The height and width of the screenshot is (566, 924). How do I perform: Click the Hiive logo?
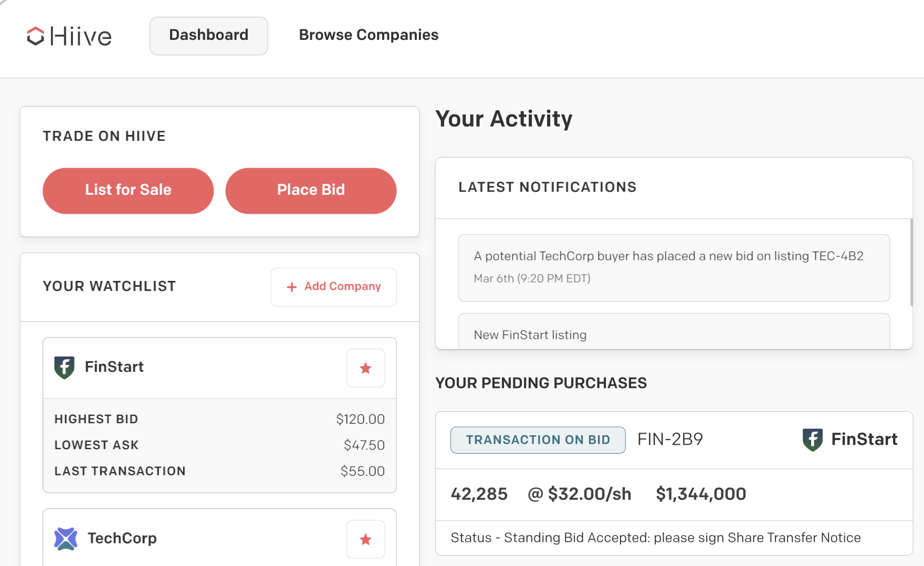click(x=68, y=36)
